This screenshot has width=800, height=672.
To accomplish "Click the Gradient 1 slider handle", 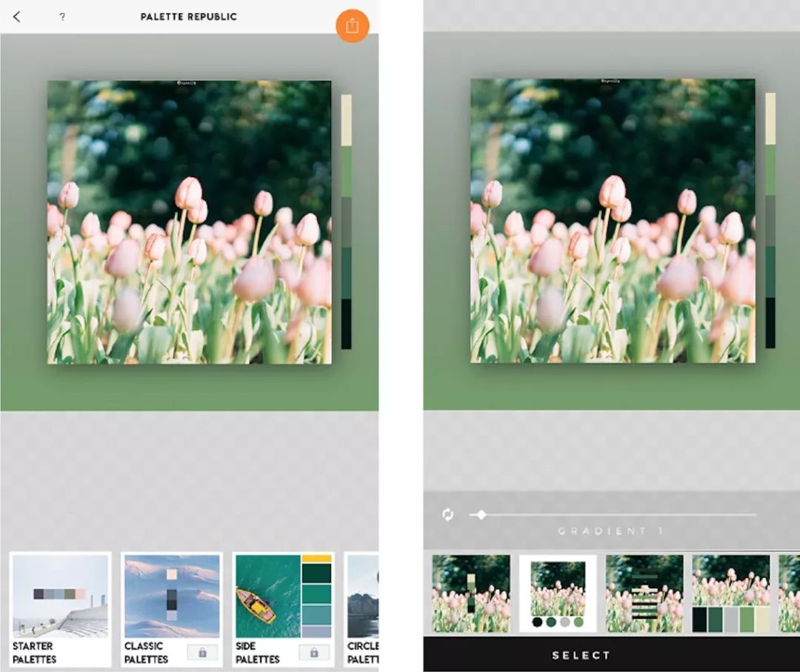I will coord(481,514).
